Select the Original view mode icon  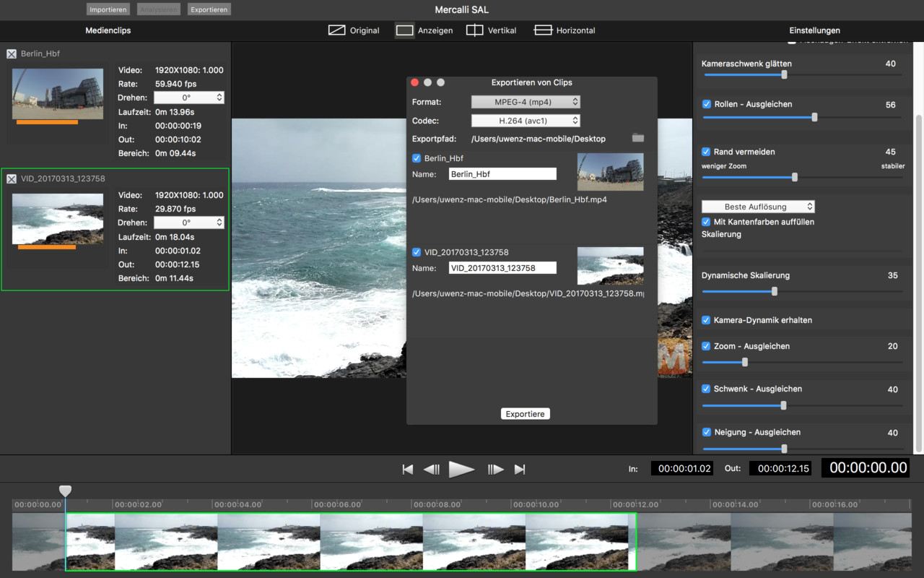(336, 30)
